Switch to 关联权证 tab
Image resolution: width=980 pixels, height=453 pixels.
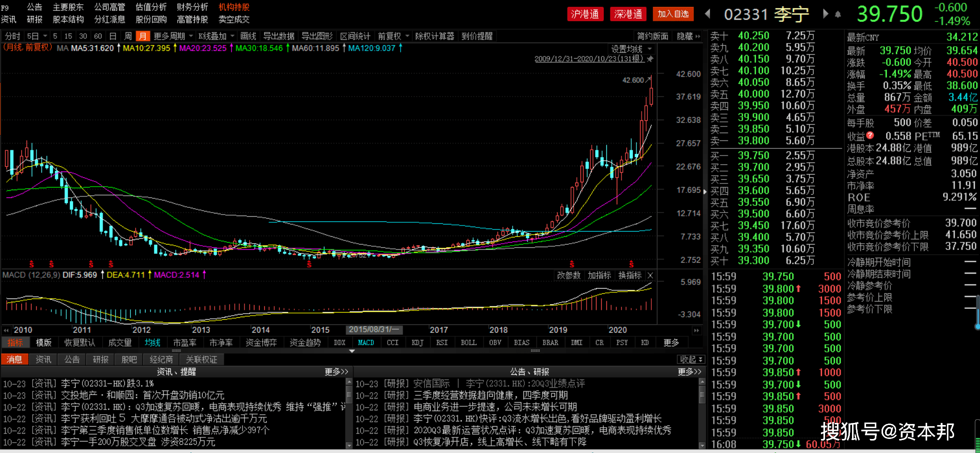(202, 359)
